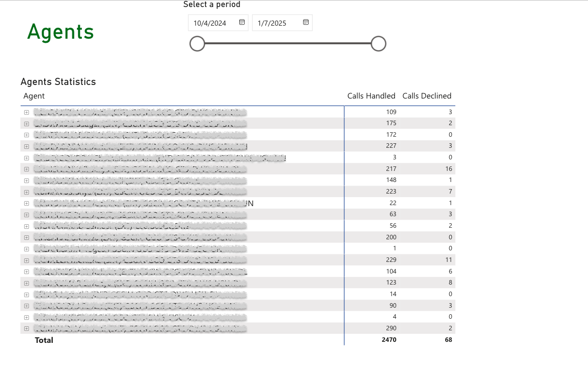The height and width of the screenshot is (366, 588).
Task: Expand the agent row with 227 calls handled
Action: (x=26, y=146)
